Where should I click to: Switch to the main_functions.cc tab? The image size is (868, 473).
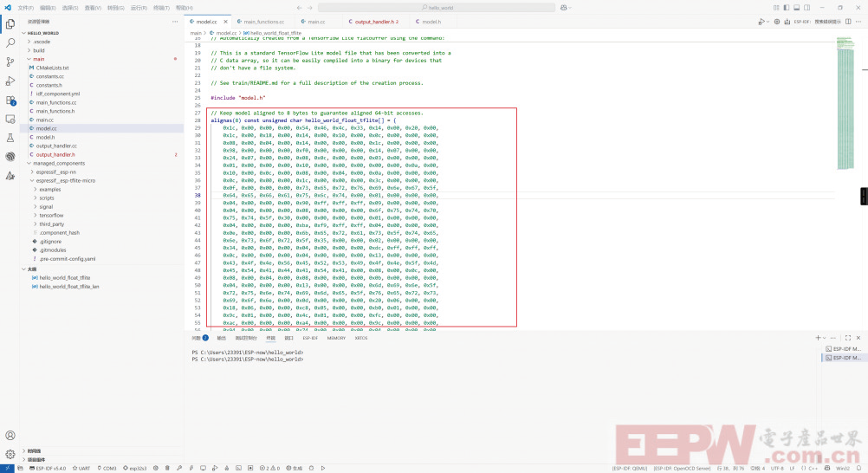point(261,22)
